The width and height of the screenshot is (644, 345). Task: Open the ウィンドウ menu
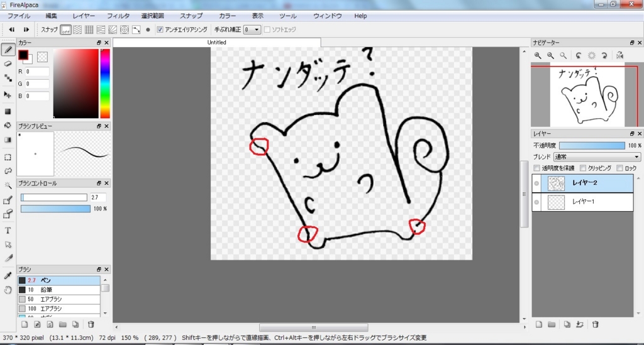coord(327,16)
